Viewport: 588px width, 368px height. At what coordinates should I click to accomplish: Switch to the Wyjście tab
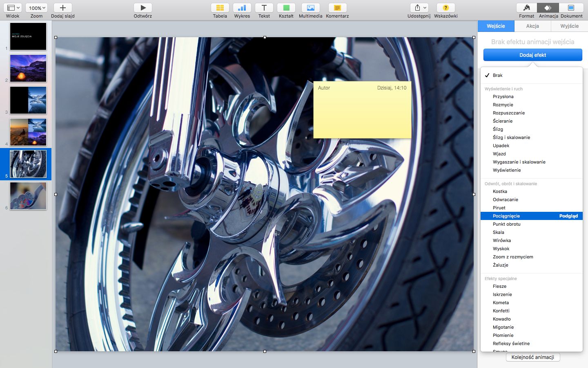569,26
